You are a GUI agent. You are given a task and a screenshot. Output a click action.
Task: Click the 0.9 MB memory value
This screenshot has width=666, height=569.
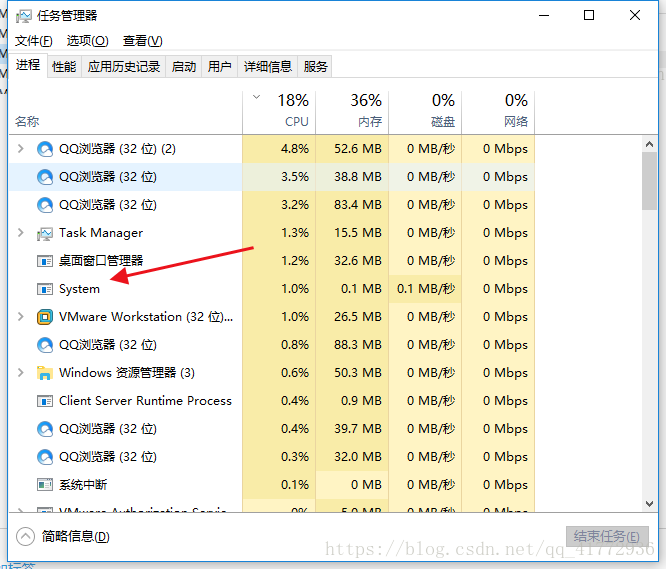(361, 401)
